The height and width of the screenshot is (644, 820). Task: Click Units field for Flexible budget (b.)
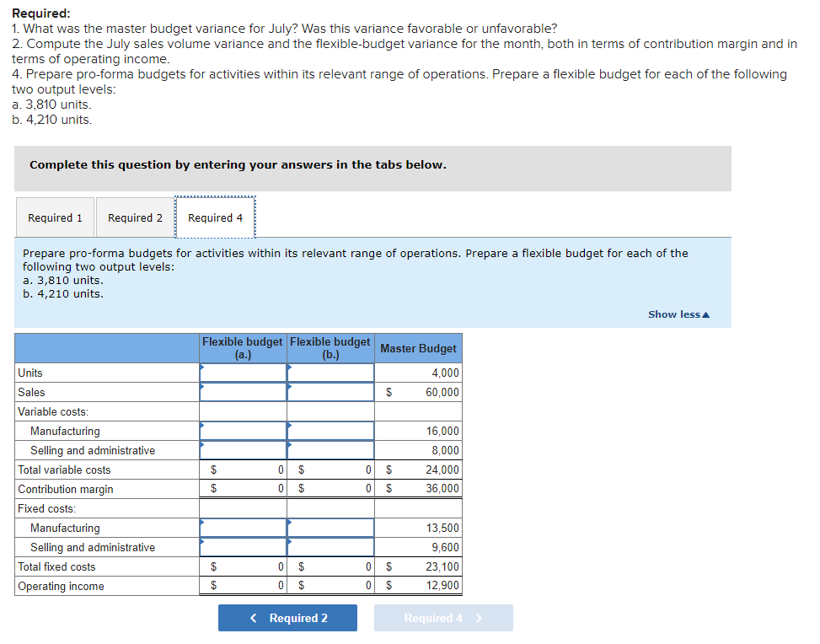(x=330, y=373)
